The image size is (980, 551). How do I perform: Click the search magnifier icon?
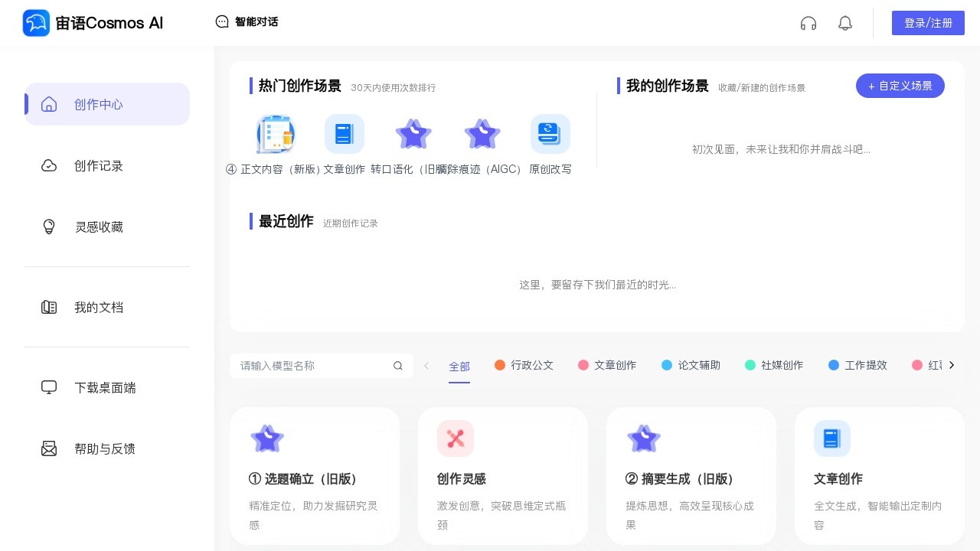click(398, 366)
